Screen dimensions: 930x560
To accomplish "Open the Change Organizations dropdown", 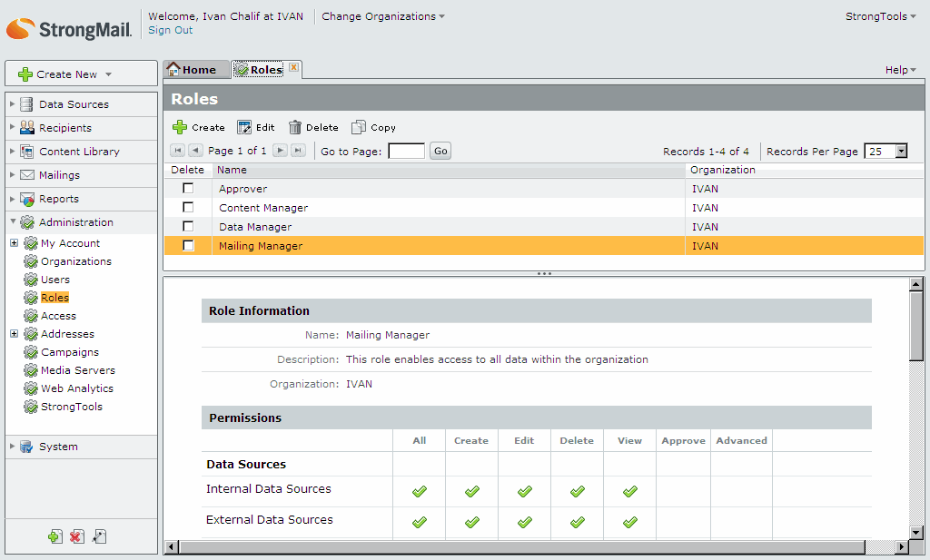I will [x=383, y=16].
